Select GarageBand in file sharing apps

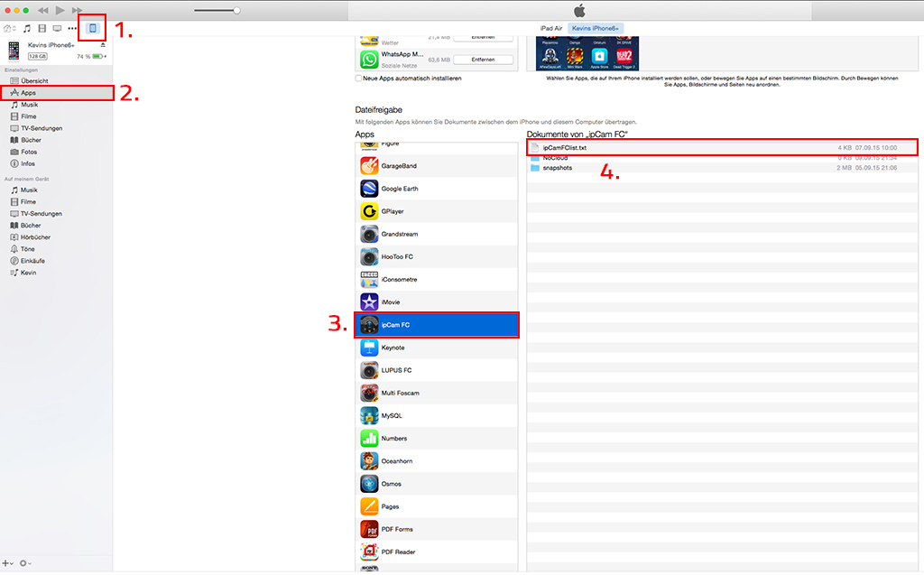pyautogui.click(x=437, y=166)
